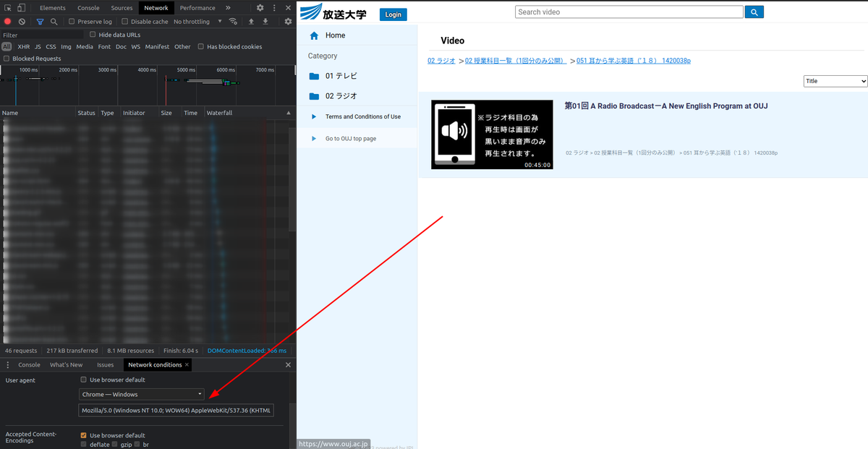The width and height of the screenshot is (868, 449).
Task: Stop recording network log (red circle)
Action: click(8, 22)
